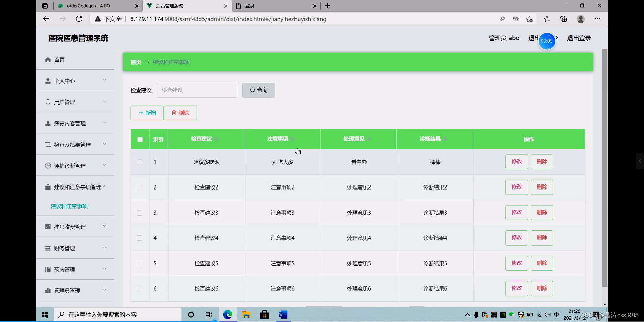Select the 药房管理 building icon
644x322 pixels.
(x=48, y=269)
